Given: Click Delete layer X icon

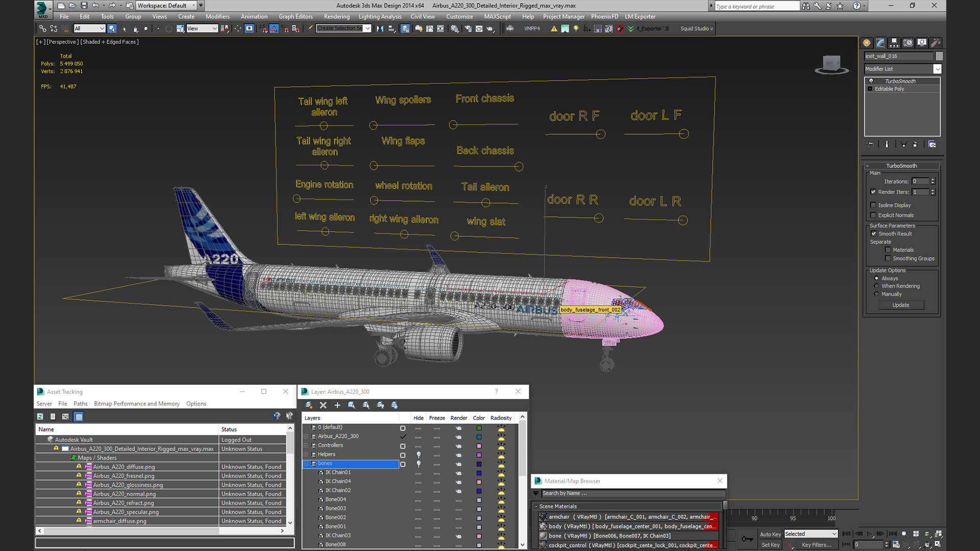Looking at the screenshot, I should [323, 405].
